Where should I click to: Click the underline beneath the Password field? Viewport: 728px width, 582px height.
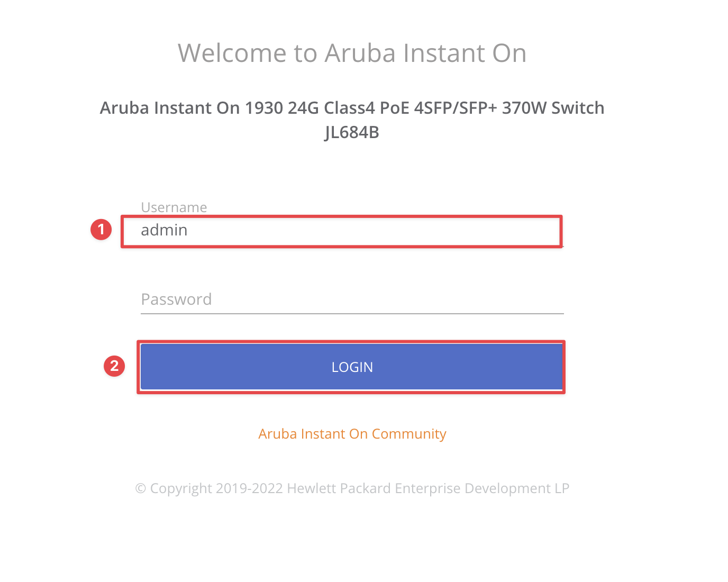[x=352, y=314]
